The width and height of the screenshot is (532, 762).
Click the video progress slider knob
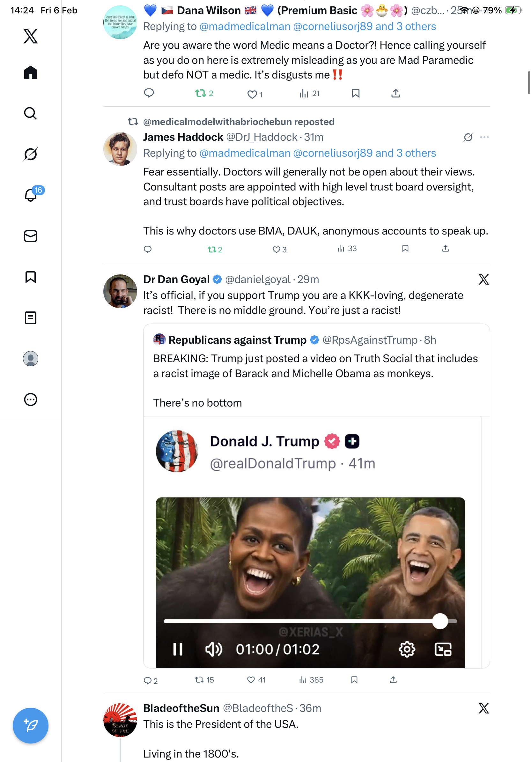pos(440,621)
